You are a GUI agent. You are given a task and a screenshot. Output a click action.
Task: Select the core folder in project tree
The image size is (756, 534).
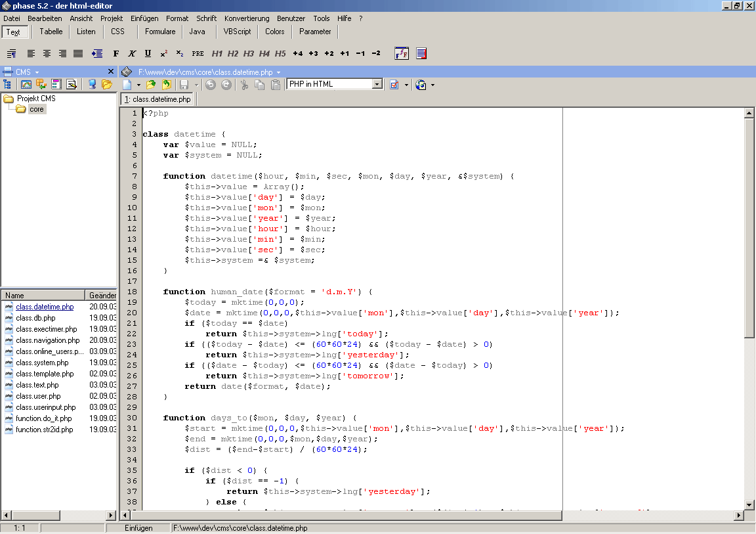click(37, 109)
